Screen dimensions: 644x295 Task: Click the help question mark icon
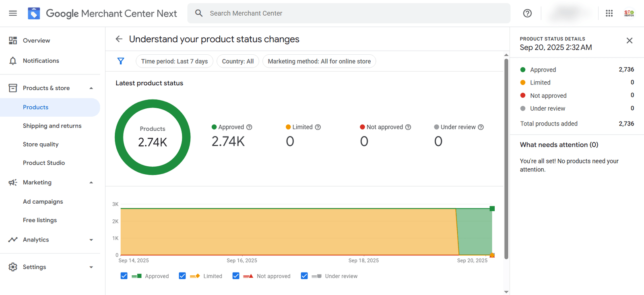coord(527,13)
